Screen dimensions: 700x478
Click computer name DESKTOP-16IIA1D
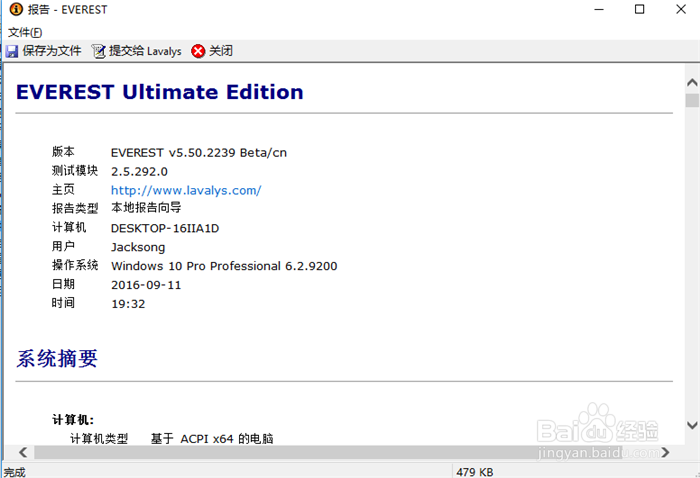pyautogui.click(x=165, y=228)
